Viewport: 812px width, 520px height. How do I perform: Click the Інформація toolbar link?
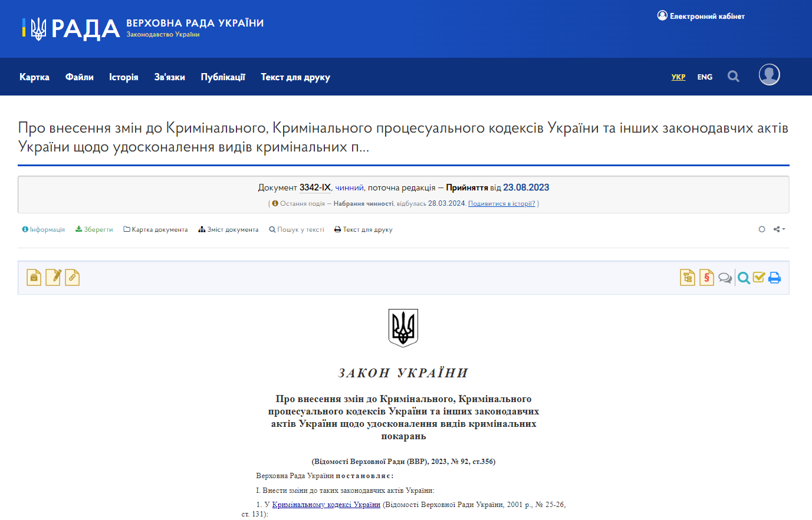(x=44, y=229)
